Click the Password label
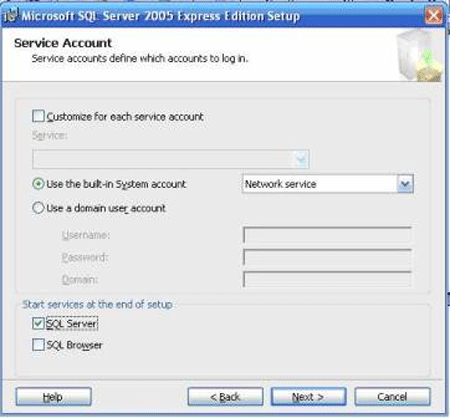This screenshot has height=418, width=450. coord(85,257)
